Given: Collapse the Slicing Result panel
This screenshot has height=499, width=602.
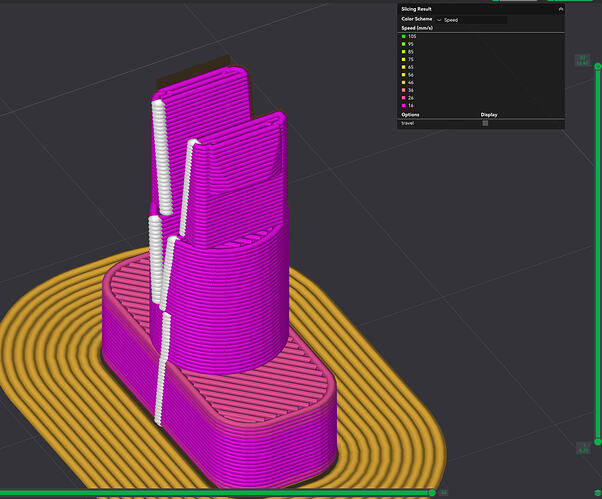Looking at the screenshot, I should 561,9.
